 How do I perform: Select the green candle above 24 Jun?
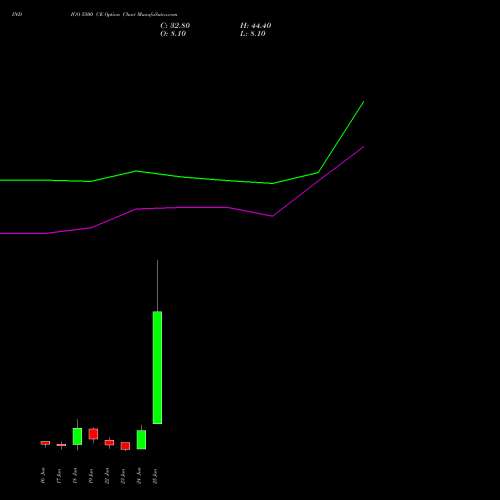141,439
